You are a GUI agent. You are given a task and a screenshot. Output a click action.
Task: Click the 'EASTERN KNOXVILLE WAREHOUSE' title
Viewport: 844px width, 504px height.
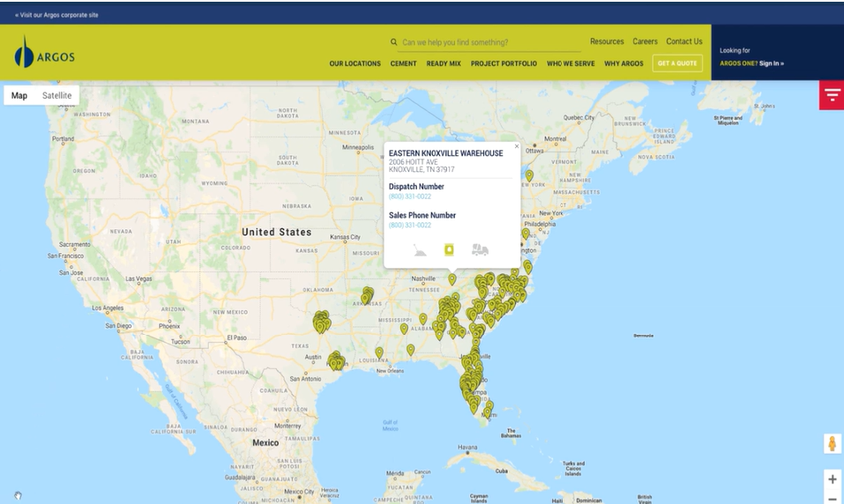tap(445, 153)
